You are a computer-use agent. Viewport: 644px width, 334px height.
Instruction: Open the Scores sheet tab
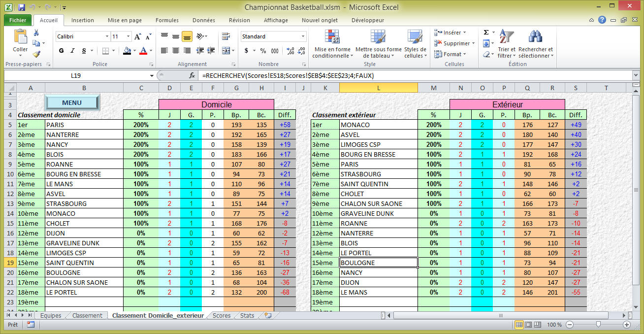coord(222,315)
